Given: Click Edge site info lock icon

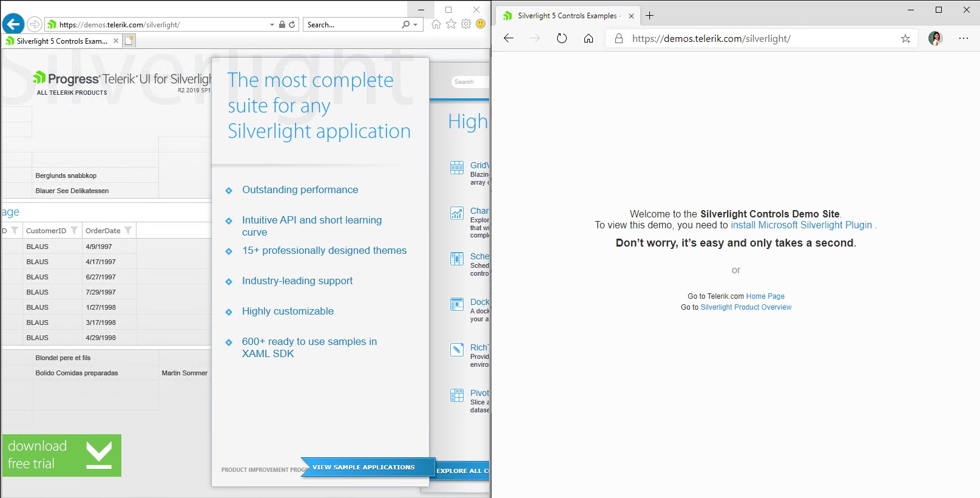Looking at the screenshot, I should (x=619, y=38).
